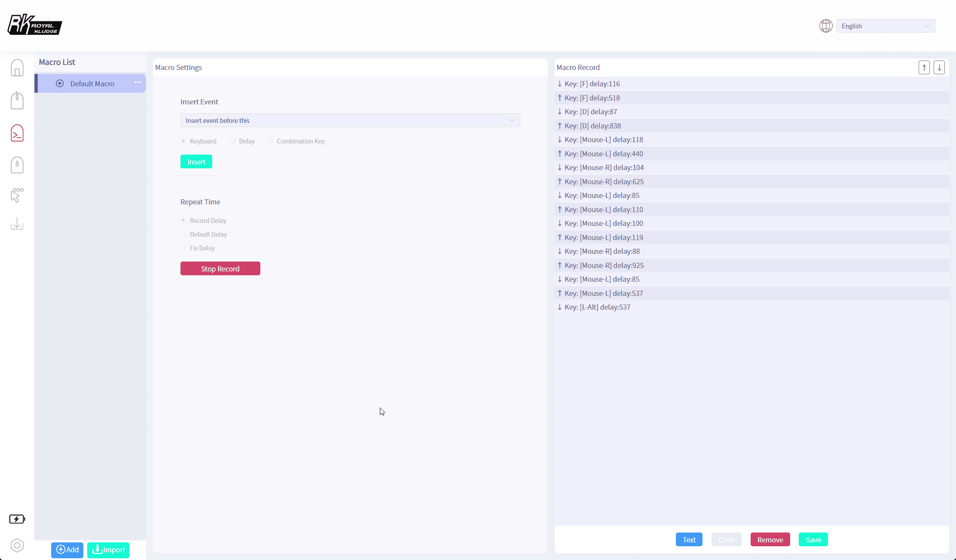The width and height of the screenshot is (956, 560).
Task: Open Default Macro three-dots options
Action: click(x=137, y=82)
